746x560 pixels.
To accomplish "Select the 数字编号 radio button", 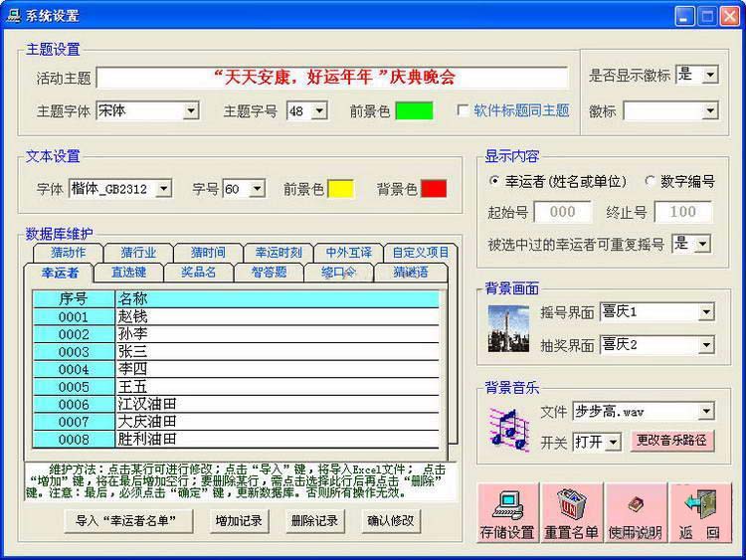I will (x=651, y=181).
